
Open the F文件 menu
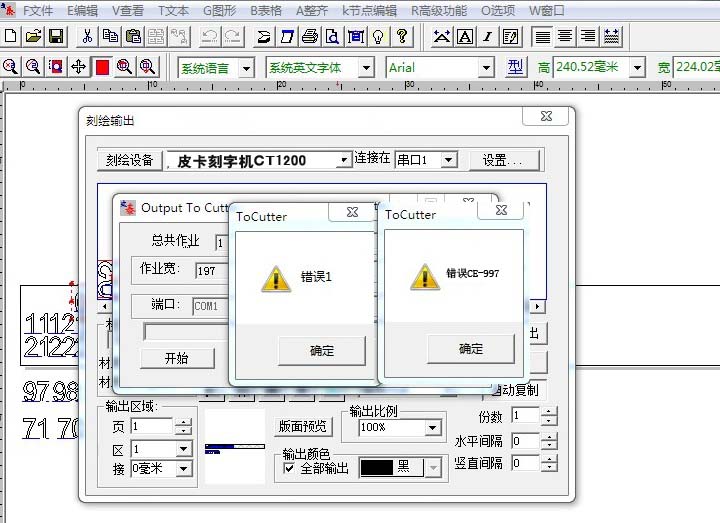tap(37, 11)
